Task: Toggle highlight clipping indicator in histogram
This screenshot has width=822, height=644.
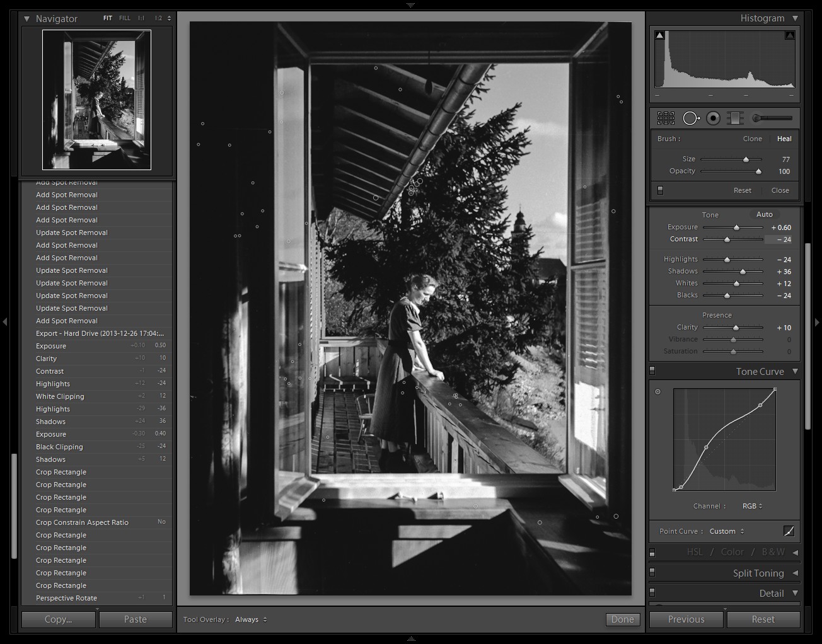Action: [x=789, y=36]
